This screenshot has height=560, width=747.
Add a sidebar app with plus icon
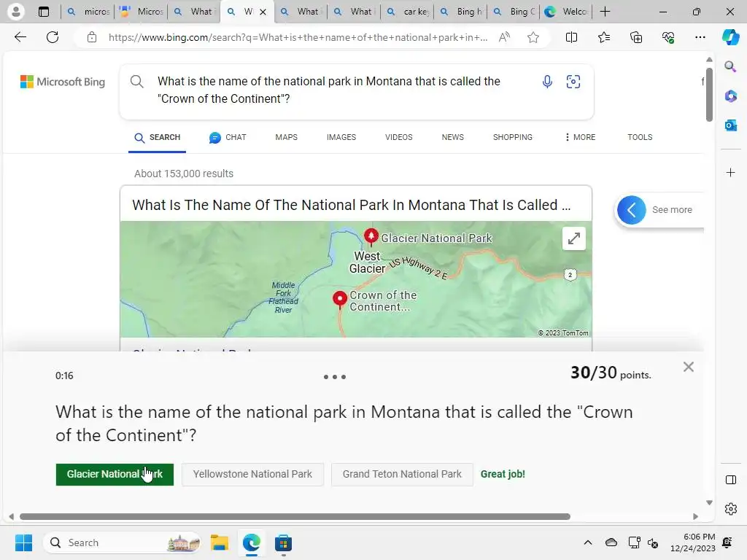730,172
